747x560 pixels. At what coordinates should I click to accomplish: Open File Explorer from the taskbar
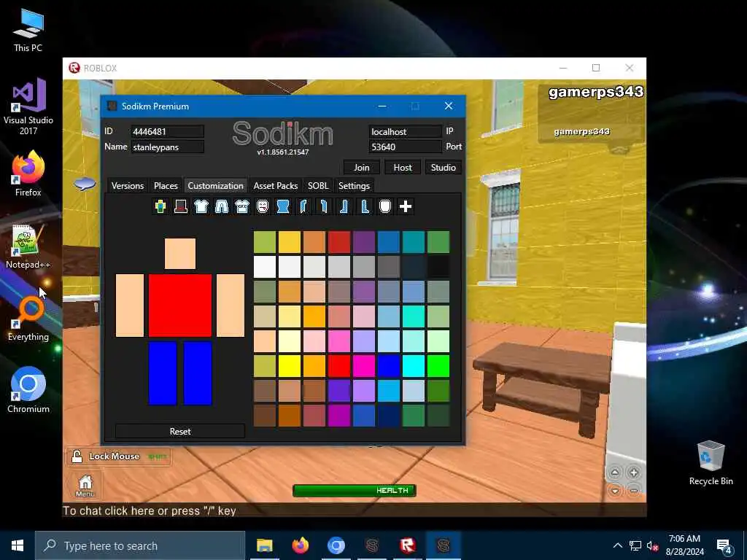[x=264, y=545]
